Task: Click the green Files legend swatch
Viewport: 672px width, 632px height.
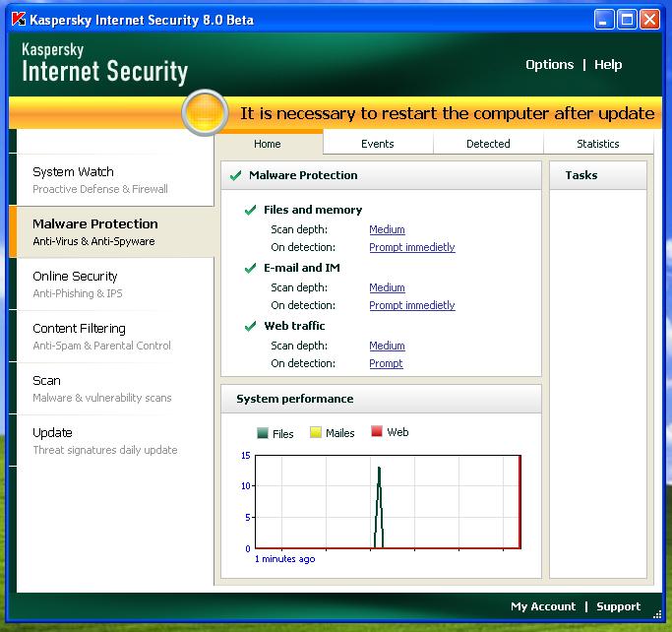Action: pyautogui.click(x=263, y=433)
